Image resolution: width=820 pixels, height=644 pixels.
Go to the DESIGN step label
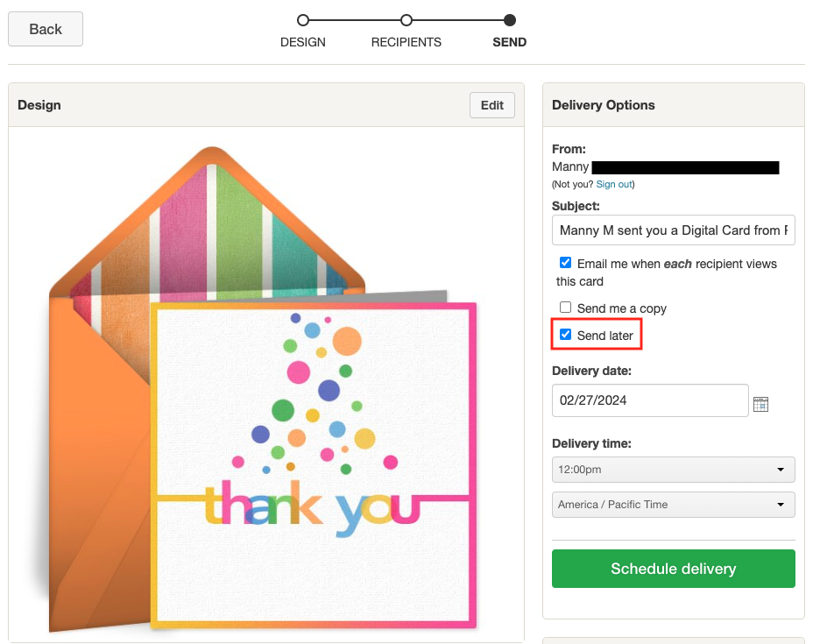(303, 42)
